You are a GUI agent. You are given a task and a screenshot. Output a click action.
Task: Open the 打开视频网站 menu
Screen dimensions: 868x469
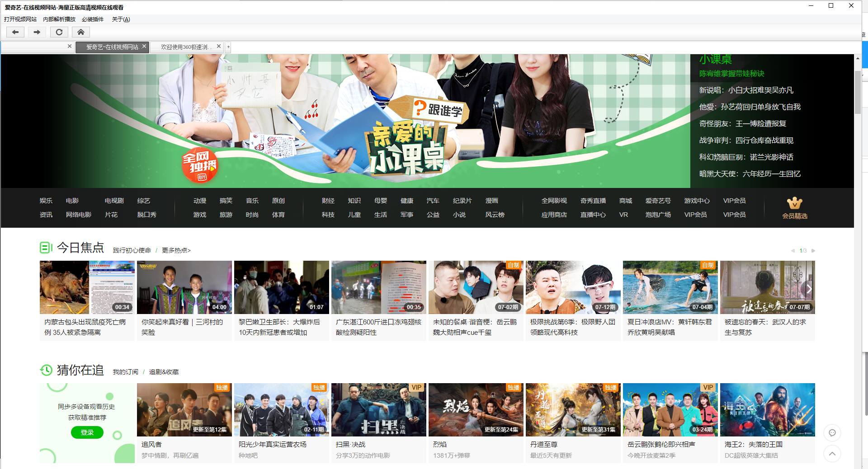20,19
